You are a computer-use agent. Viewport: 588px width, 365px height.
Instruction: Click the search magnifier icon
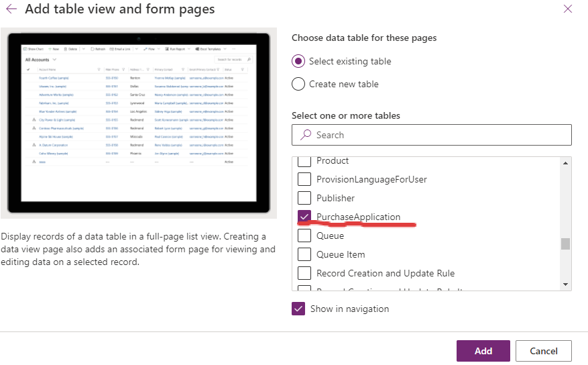[x=305, y=135]
